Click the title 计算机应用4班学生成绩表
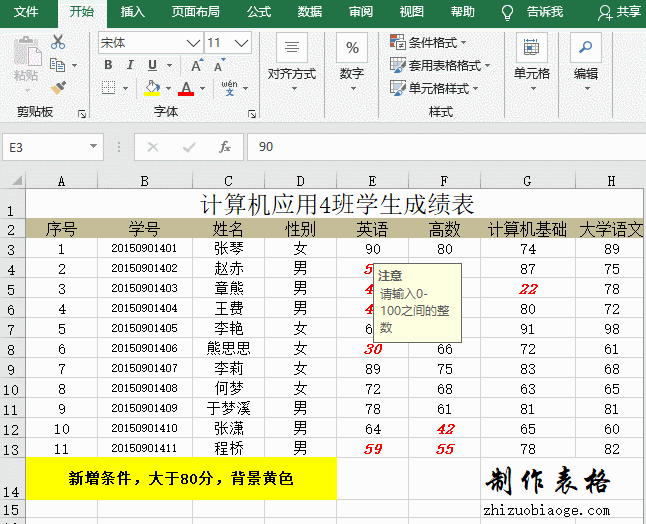This screenshot has width=646, height=524. click(x=337, y=204)
